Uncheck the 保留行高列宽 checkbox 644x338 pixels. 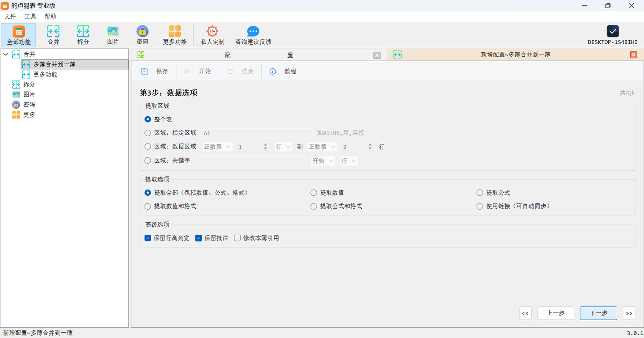(x=148, y=238)
